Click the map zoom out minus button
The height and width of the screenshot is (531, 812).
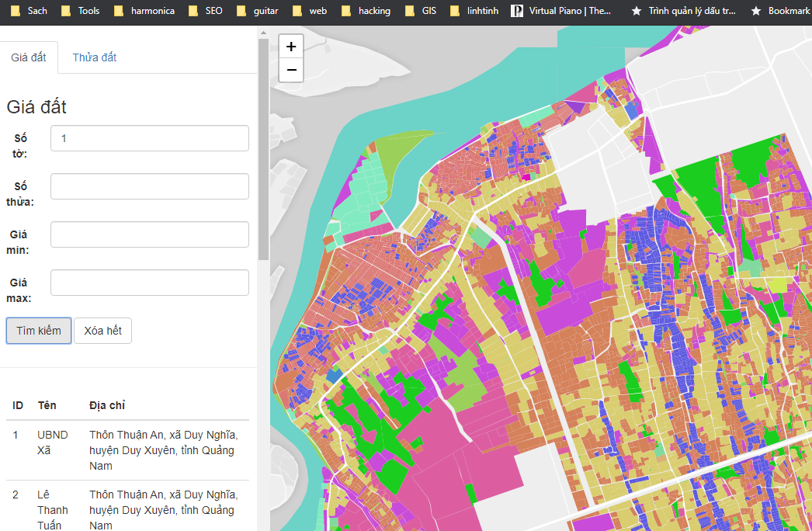click(291, 70)
